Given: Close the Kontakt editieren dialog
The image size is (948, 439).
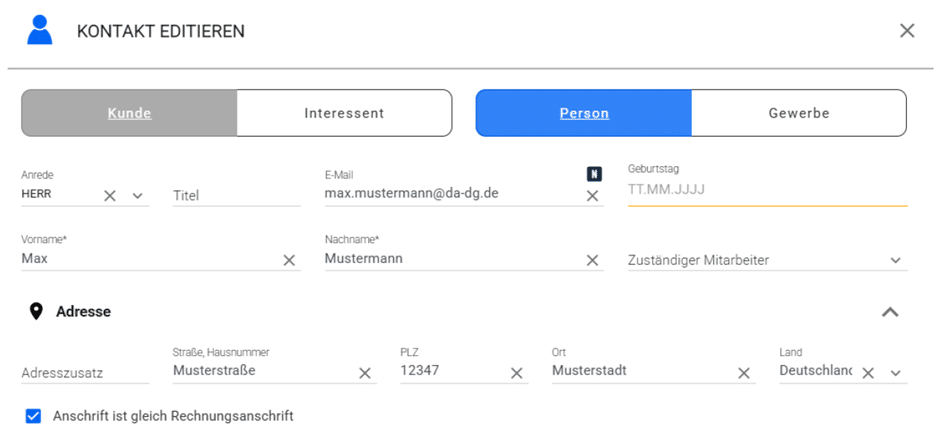Looking at the screenshot, I should [907, 31].
